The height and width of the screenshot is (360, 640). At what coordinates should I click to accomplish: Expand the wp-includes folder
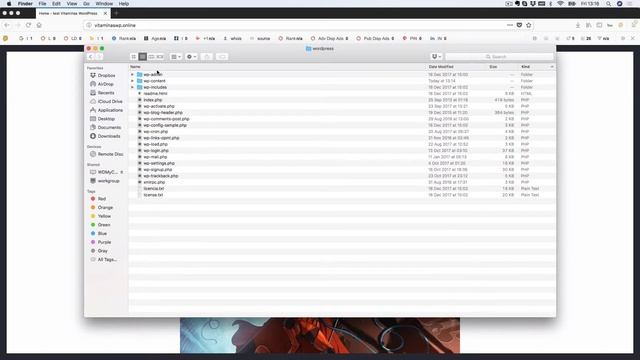[x=132, y=87]
